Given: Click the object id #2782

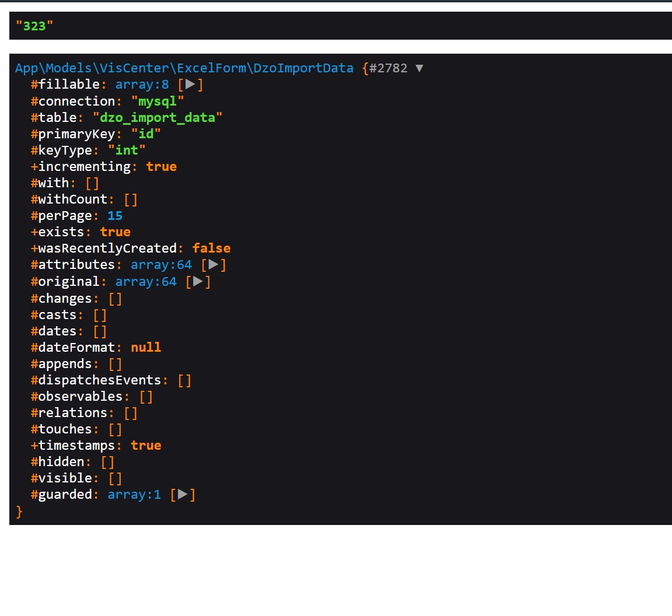Looking at the screenshot, I should [x=388, y=68].
